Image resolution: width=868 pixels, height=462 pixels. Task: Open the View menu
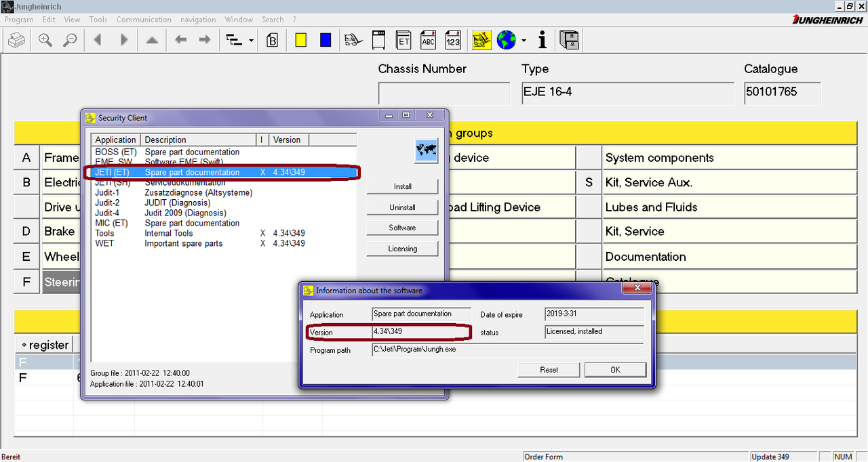click(72, 20)
